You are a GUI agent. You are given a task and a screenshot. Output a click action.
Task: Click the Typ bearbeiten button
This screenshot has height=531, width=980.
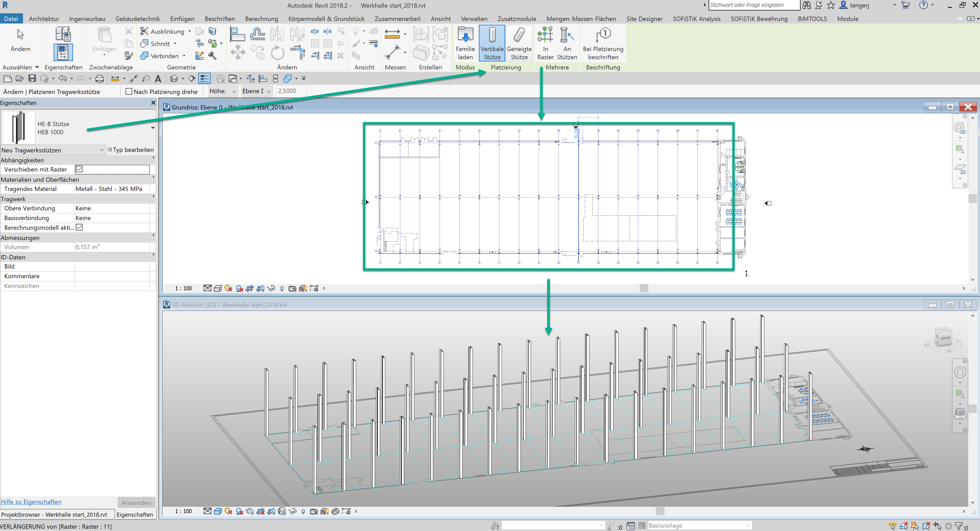tap(131, 150)
